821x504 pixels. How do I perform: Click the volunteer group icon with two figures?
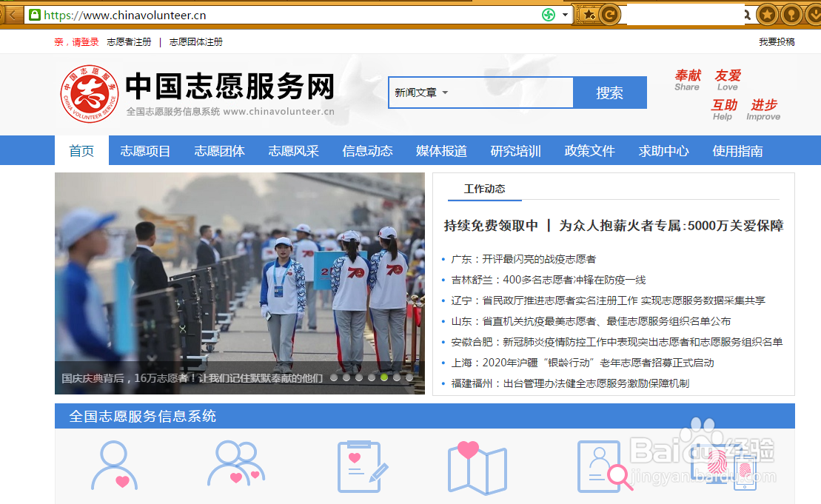pos(235,465)
